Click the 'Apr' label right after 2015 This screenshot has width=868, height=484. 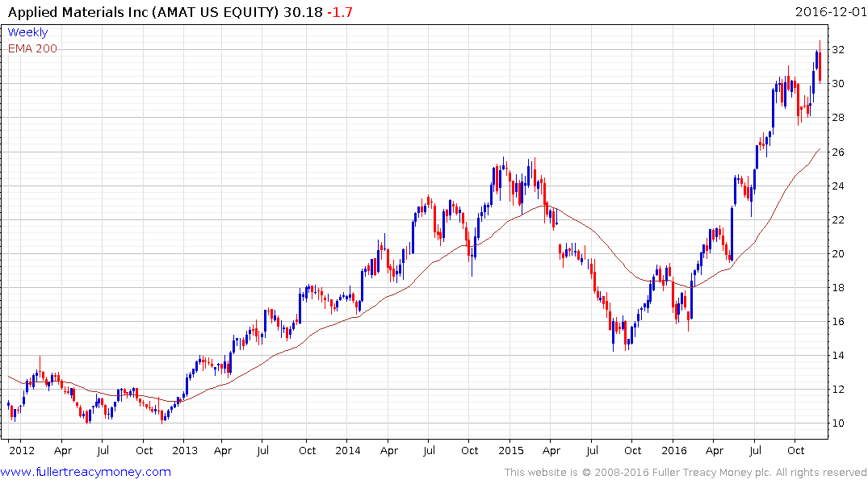(551, 450)
